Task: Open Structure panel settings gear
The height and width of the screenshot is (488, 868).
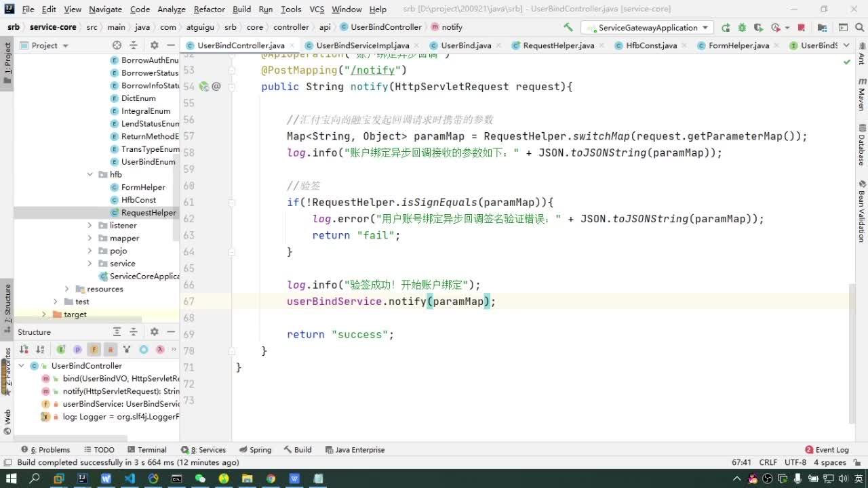Action: (154, 331)
